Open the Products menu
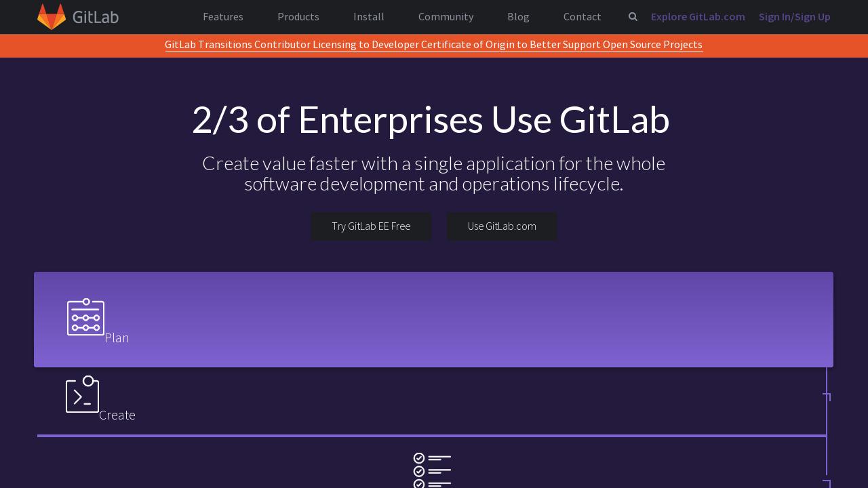 coord(298,17)
